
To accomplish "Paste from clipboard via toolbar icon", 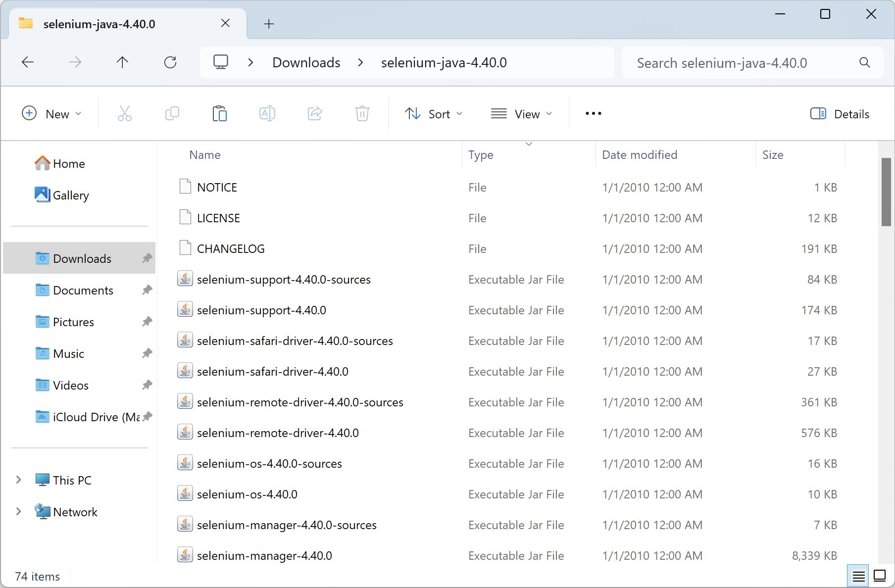I will pyautogui.click(x=220, y=113).
